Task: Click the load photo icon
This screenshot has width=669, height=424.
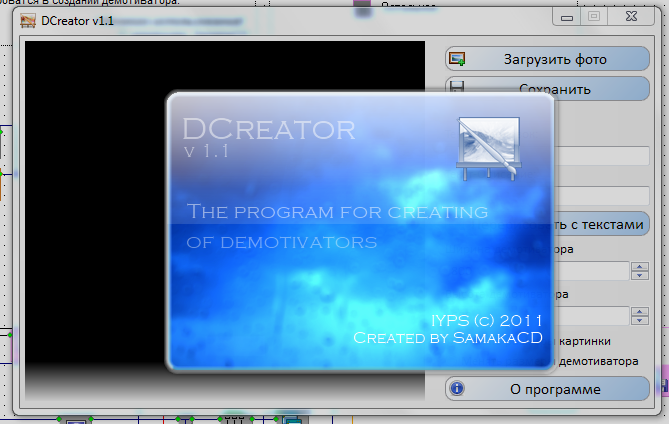Action: coord(457,59)
